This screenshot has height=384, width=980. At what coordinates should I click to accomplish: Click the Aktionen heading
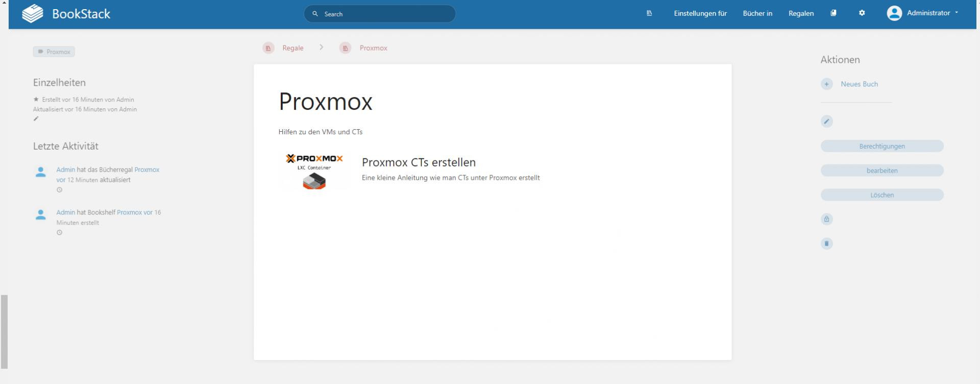tap(840, 60)
